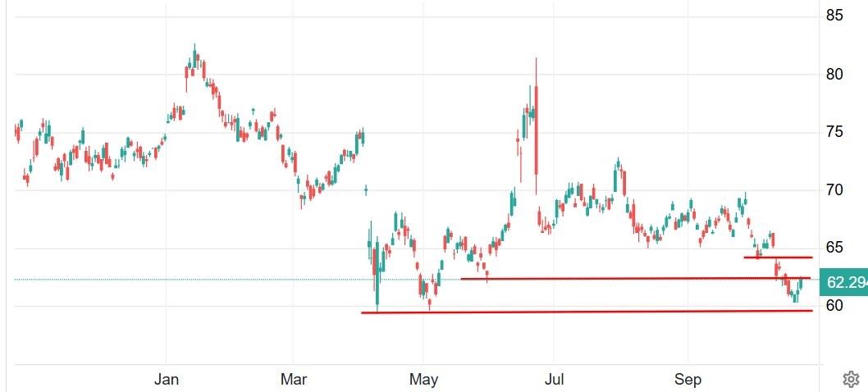Click the 60 price axis label

(x=835, y=306)
